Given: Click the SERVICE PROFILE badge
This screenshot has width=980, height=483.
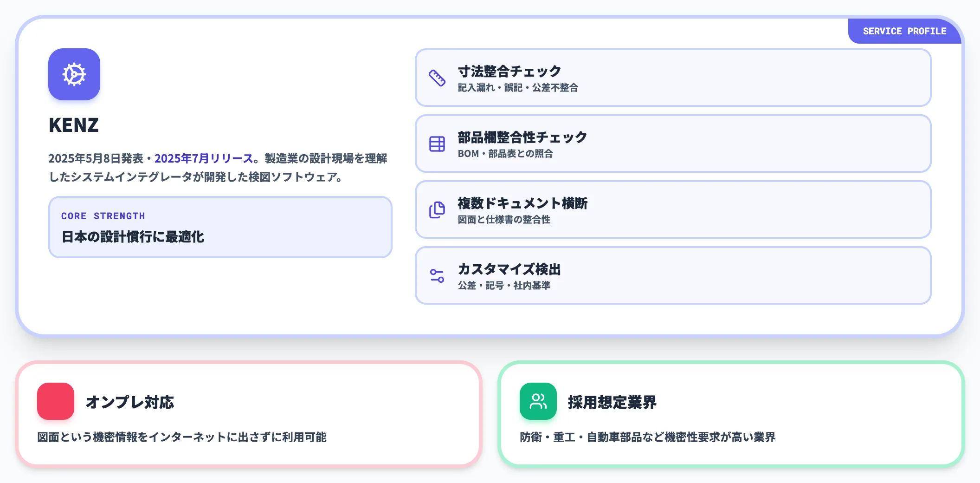Looking at the screenshot, I should (904, 31).
